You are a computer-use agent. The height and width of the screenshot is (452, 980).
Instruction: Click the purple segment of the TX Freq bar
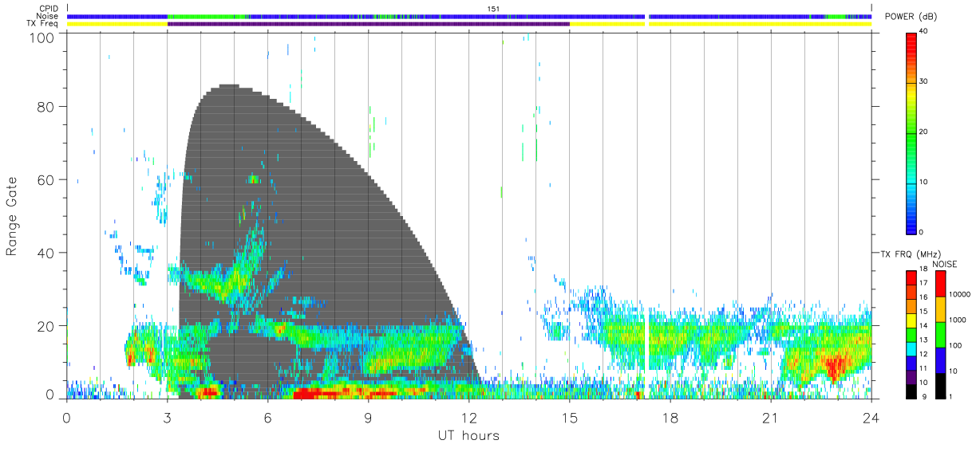[369, 24]
